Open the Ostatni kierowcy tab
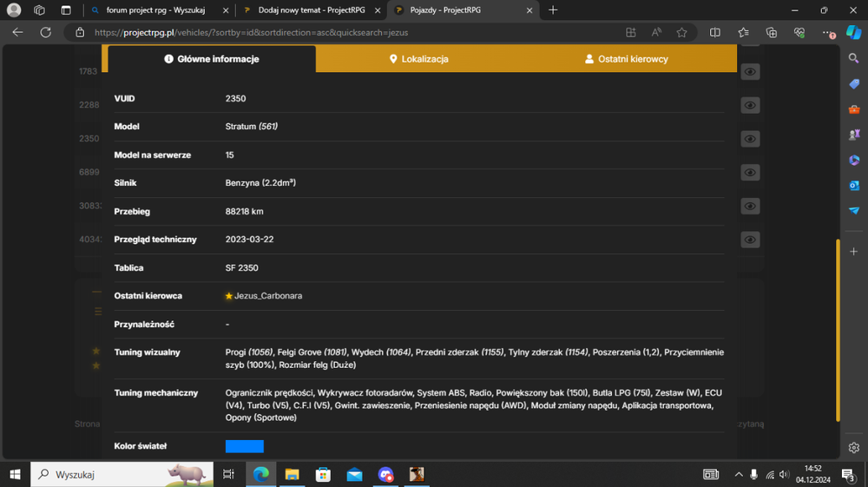The width and height of the screenshot is (868, 487). (x=626, y=59)
